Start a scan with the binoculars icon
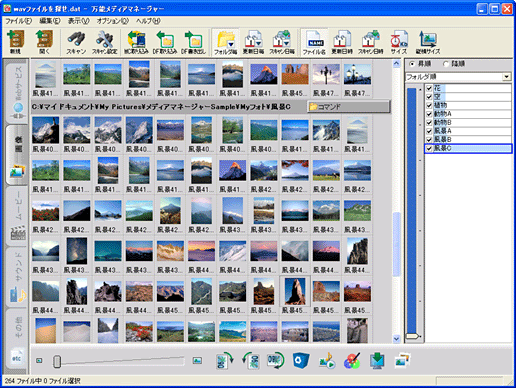This screenshot has width=516, height=388. pyautogui.click(x=76, y=42)
